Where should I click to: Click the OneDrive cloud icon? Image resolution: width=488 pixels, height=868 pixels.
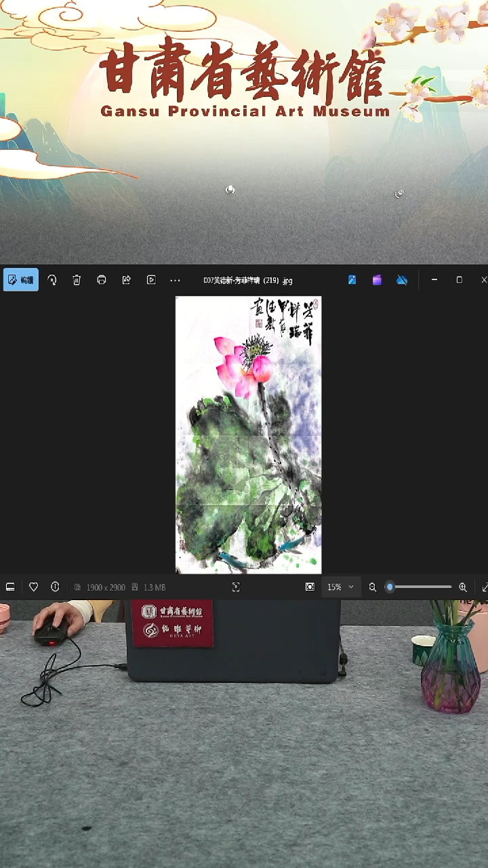point(402,280)
